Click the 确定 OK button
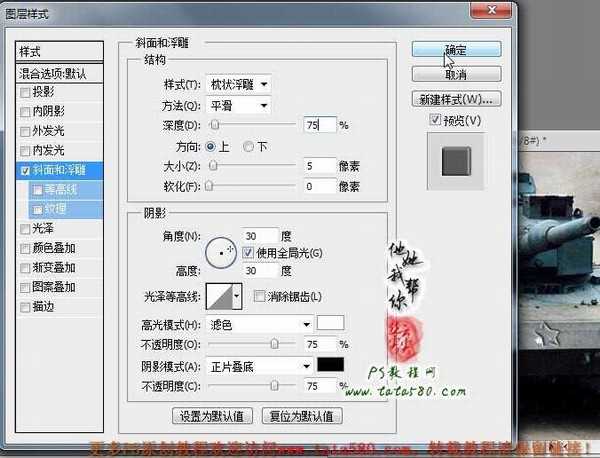600x458 pixels. click(x=455, y=49)
